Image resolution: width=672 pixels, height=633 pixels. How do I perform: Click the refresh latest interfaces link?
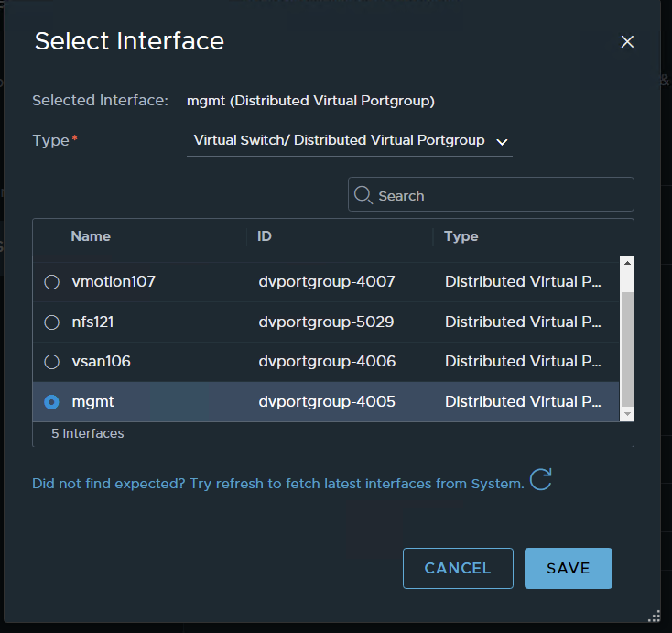click(277, 484)
